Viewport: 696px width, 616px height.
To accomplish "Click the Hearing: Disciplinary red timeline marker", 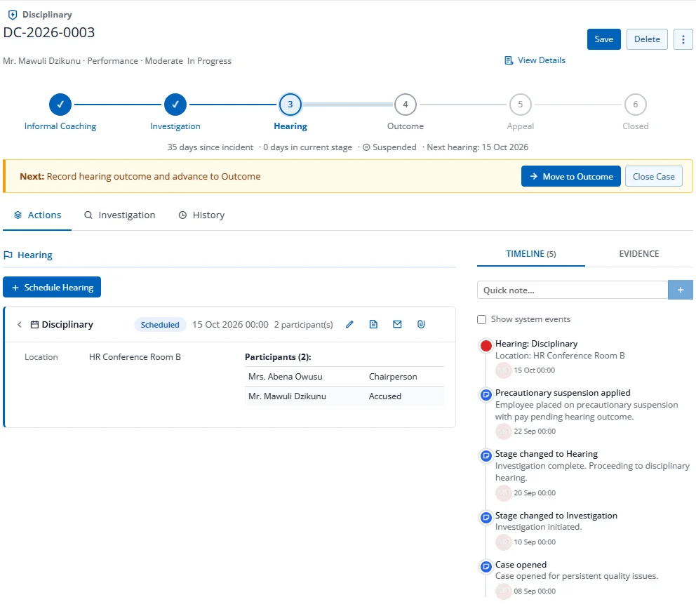I will 486,345.
